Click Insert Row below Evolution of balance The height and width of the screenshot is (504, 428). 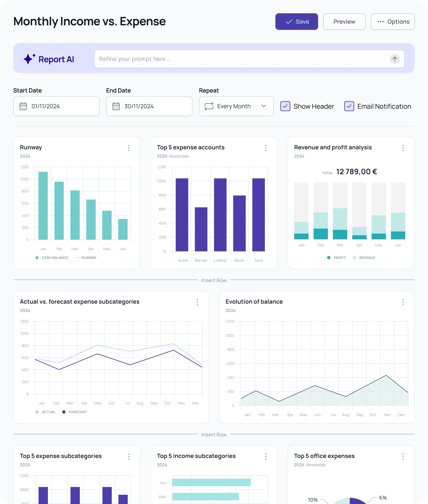[214, 435]
